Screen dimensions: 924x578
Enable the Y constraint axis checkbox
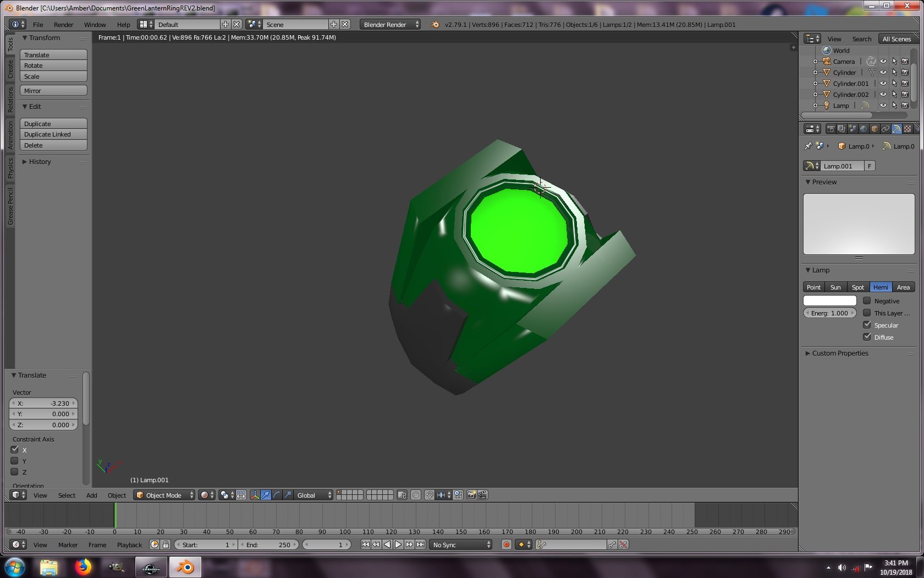[x=15, y=461]
